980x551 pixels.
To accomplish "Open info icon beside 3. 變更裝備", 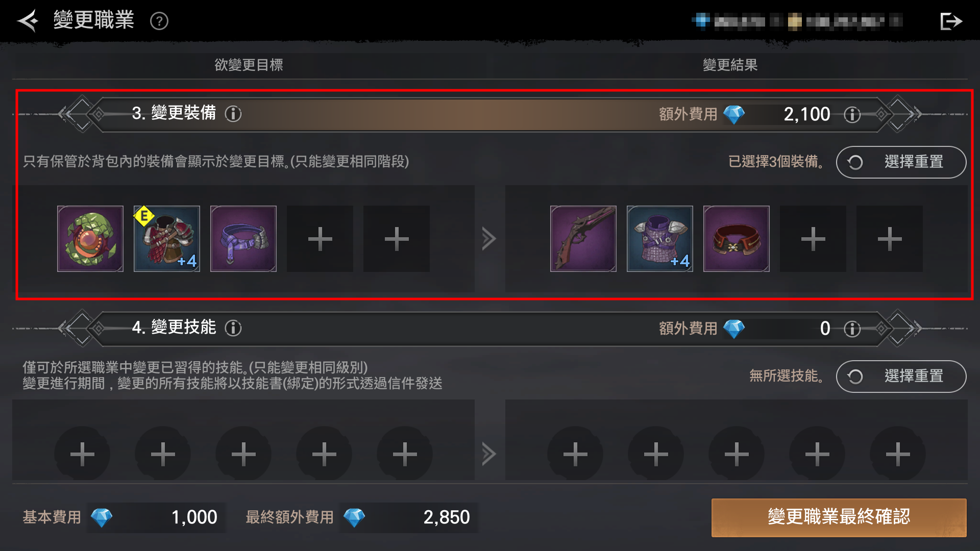I will click(x=233, y=113).
